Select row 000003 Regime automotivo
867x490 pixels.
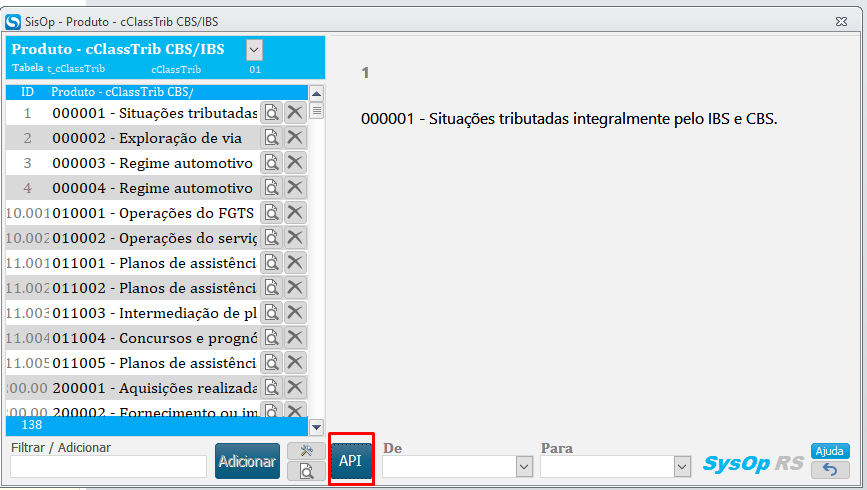[152, 163]
